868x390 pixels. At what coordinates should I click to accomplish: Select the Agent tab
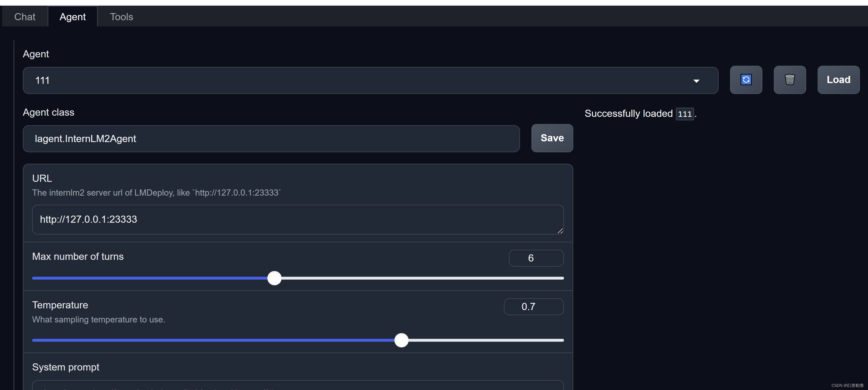73,17
